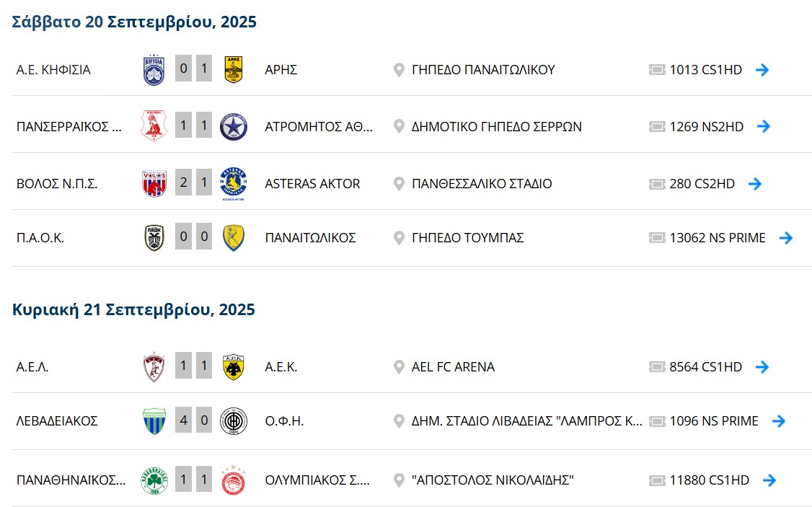
Task: Open details arrow for Kifisia vs Aris match
Action: pos(762,70)
